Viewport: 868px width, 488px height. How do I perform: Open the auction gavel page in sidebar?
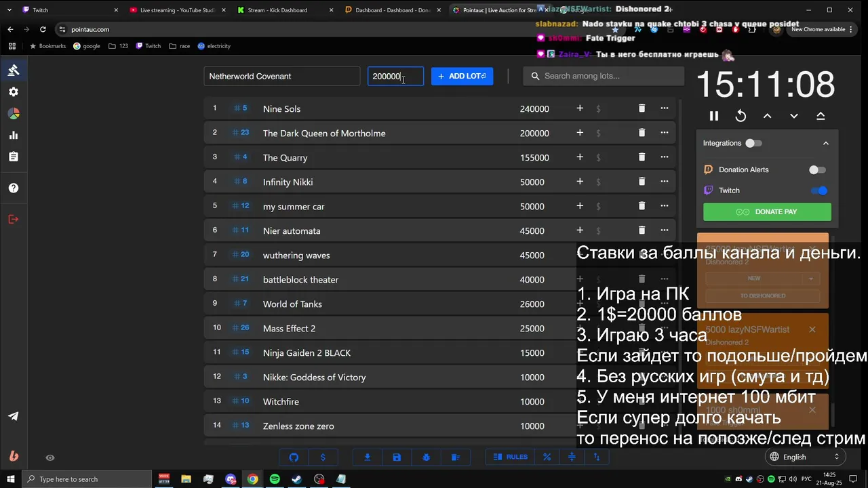click(14, 70)
